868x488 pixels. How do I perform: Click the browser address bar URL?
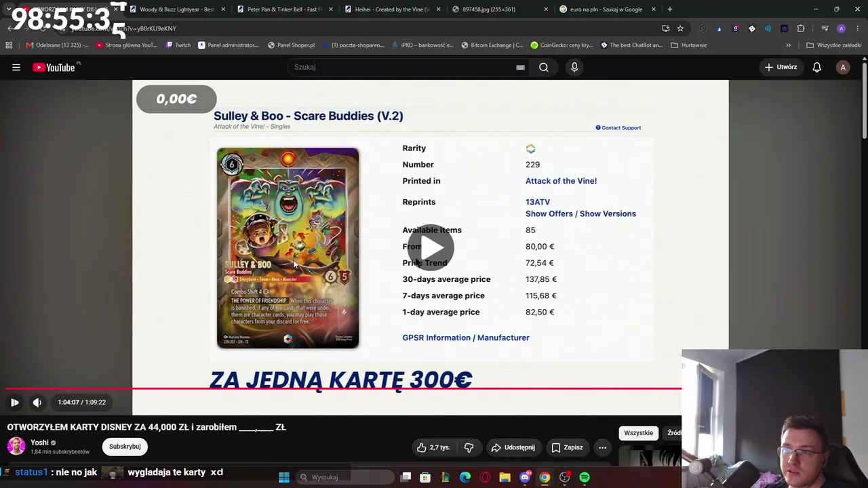coord(122,28)
